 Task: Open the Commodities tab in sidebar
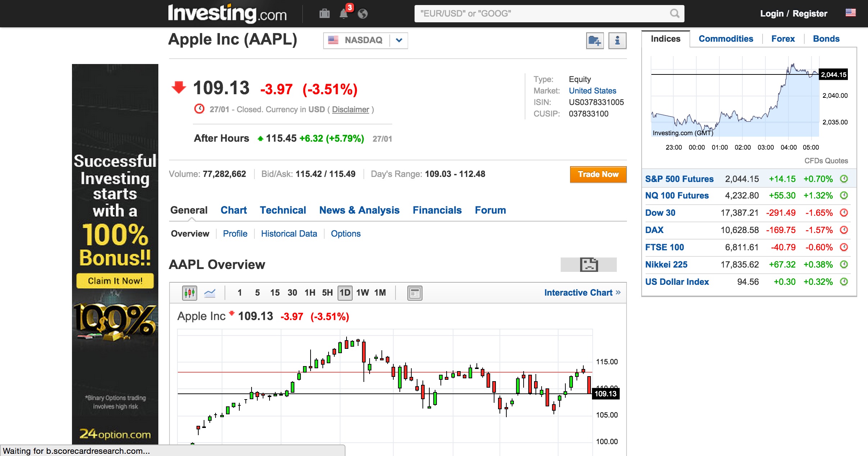pos(725,39)
